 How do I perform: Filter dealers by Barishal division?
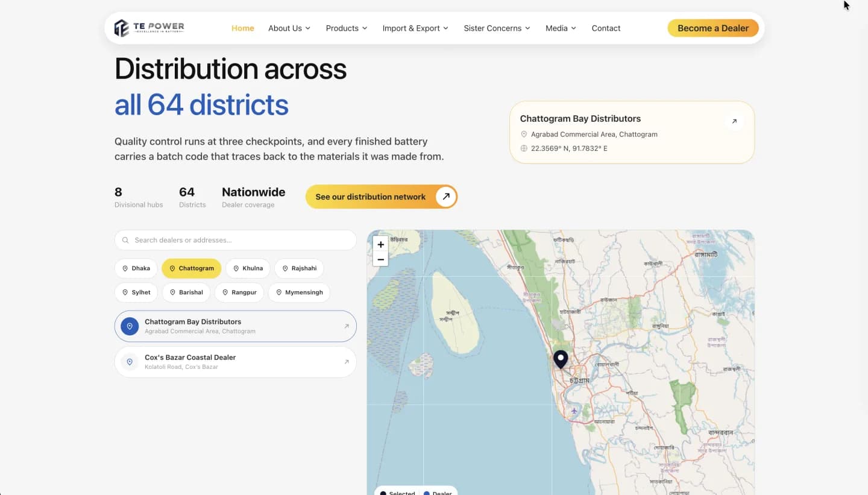click(186, 292)
